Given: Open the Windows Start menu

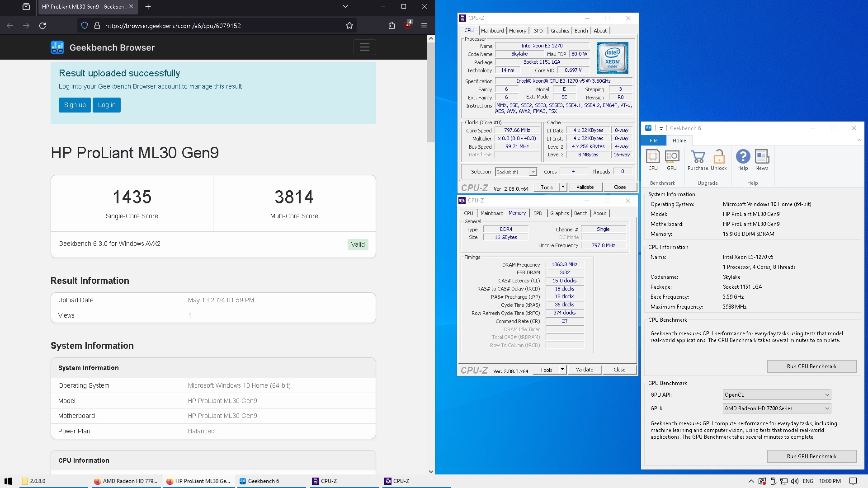Looking at the screenshot, I should [8, 481].
